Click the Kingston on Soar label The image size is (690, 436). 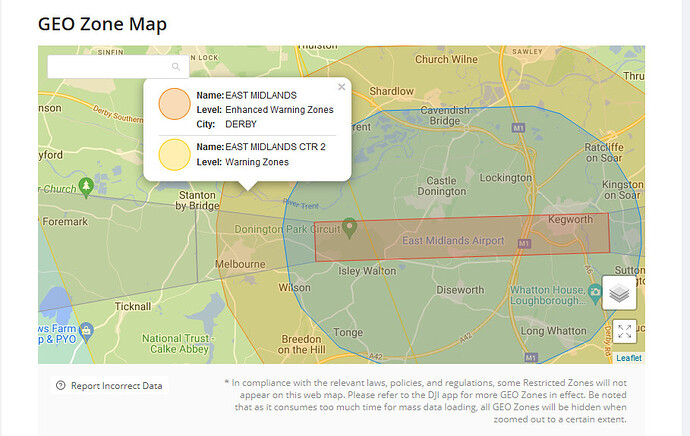(x=622, y=190)
